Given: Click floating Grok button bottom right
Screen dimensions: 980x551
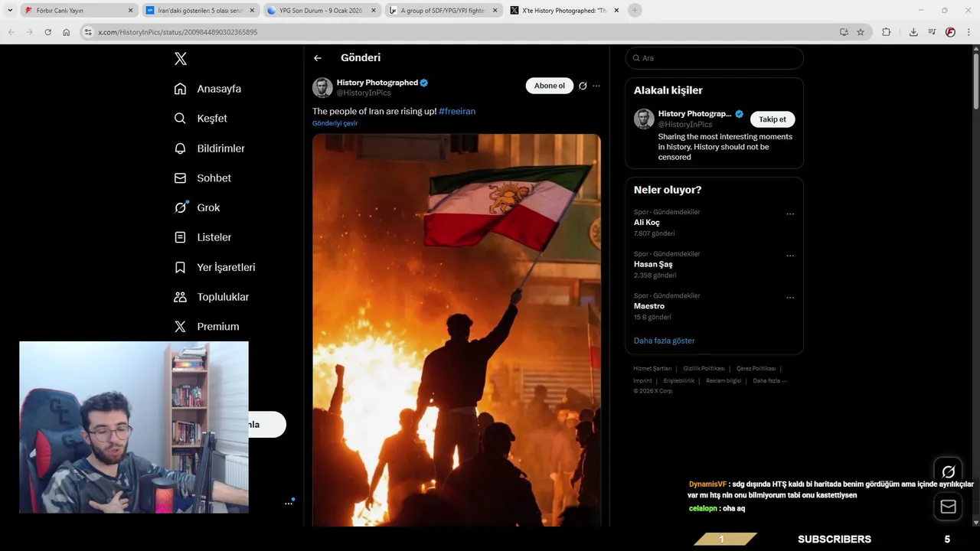Looking at the screenshot, I should [x=948, y=471].
